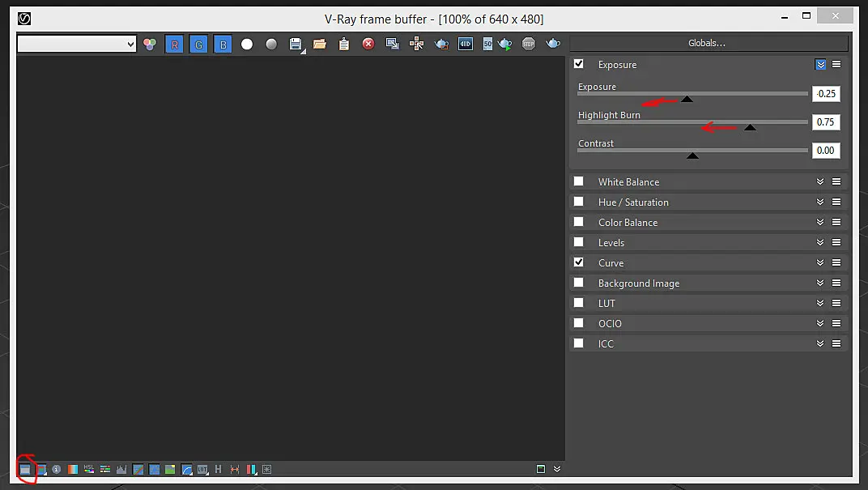
Task: Click the force color clamping icon
Action: tap(41, 470)
